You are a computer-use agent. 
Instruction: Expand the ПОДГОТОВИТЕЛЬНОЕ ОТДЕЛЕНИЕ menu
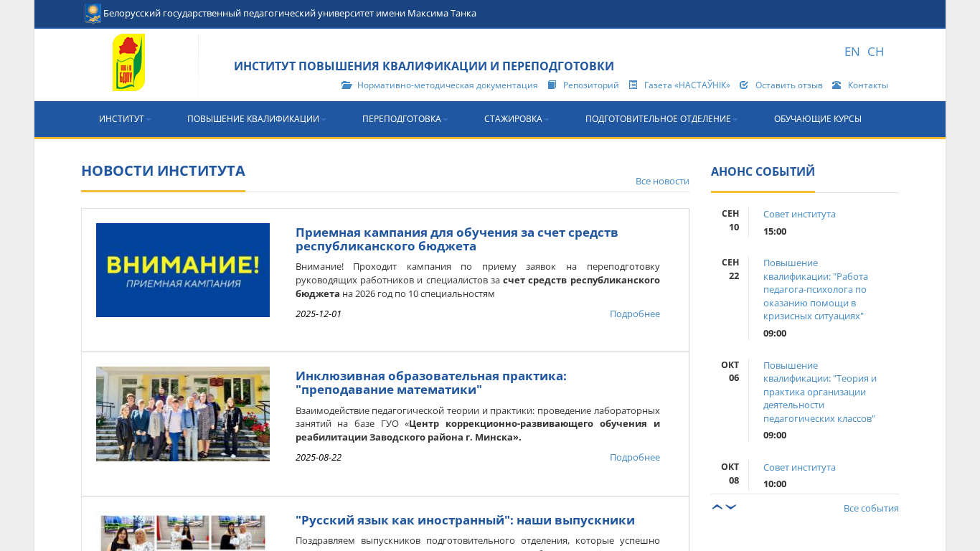click(661, 119)
